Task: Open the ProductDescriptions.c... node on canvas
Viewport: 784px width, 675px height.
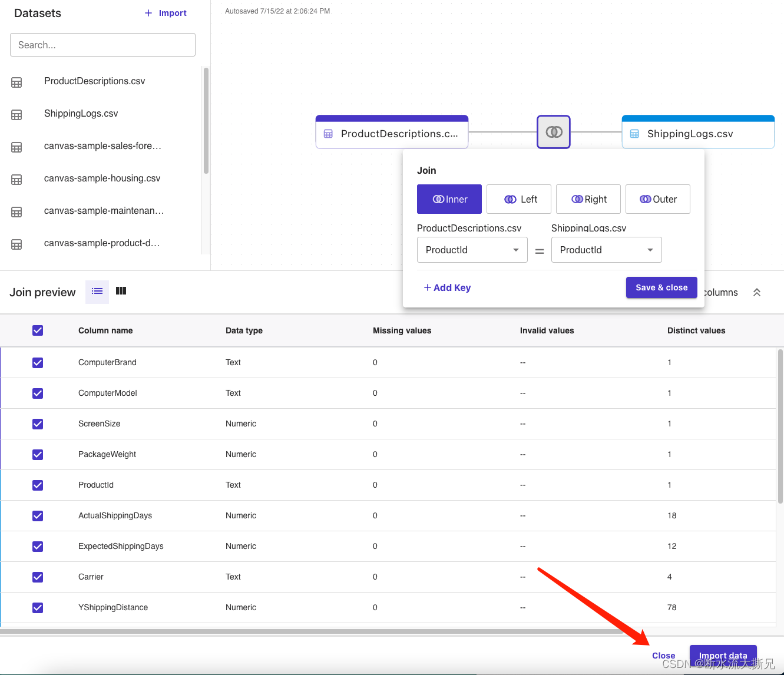Action: pos(392,132)
